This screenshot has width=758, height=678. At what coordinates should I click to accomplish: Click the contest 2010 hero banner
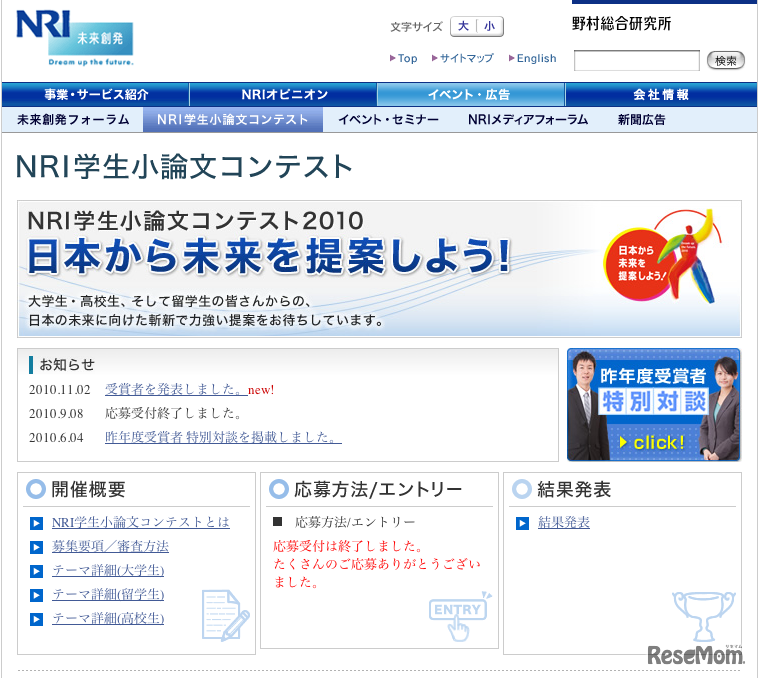379,269
